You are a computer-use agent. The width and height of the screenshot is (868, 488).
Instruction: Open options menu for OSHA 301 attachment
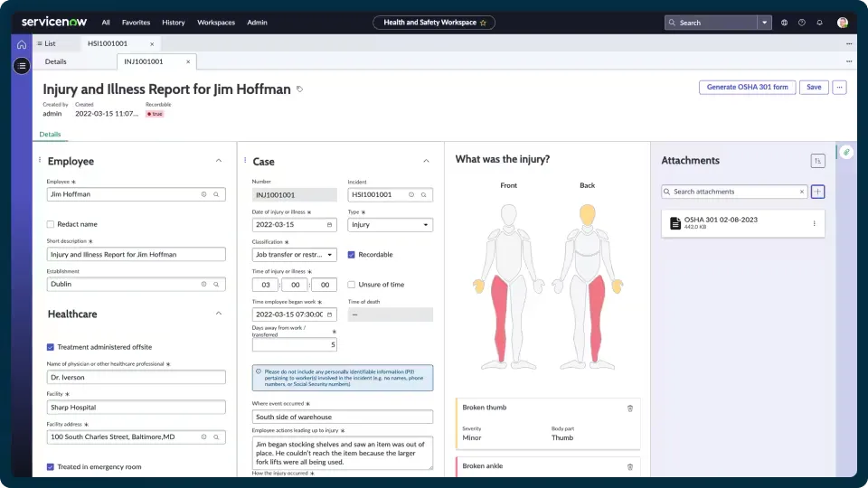(814, 223)
